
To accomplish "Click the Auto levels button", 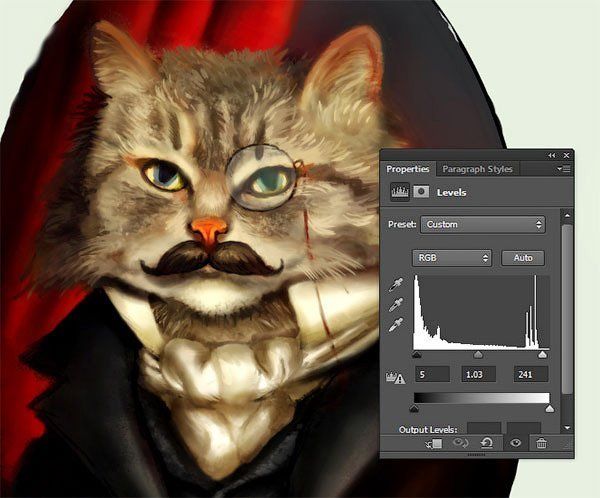I will click(x=523, y=258).
